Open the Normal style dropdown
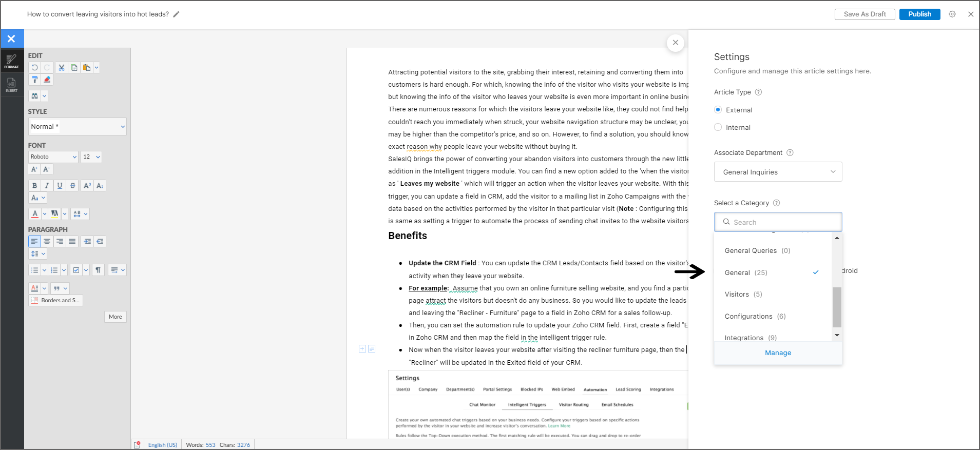This screenshot has width=980, height=450. tap(78, 127)
